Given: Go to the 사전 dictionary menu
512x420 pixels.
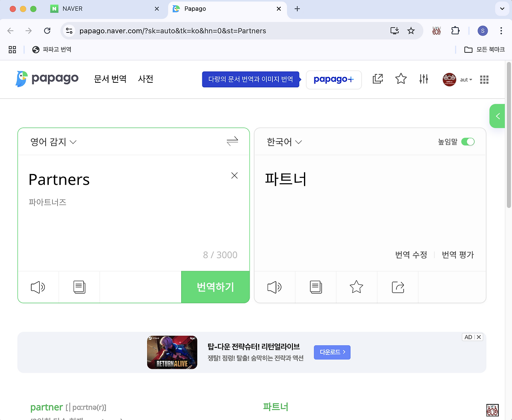Looking at the screenshot, I should 146,79.
